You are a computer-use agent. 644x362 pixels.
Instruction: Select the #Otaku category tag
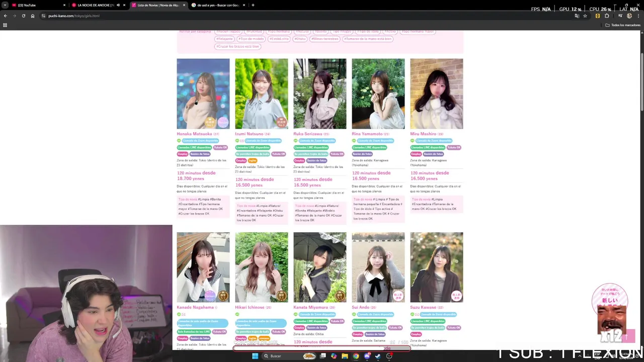(300, 39)
